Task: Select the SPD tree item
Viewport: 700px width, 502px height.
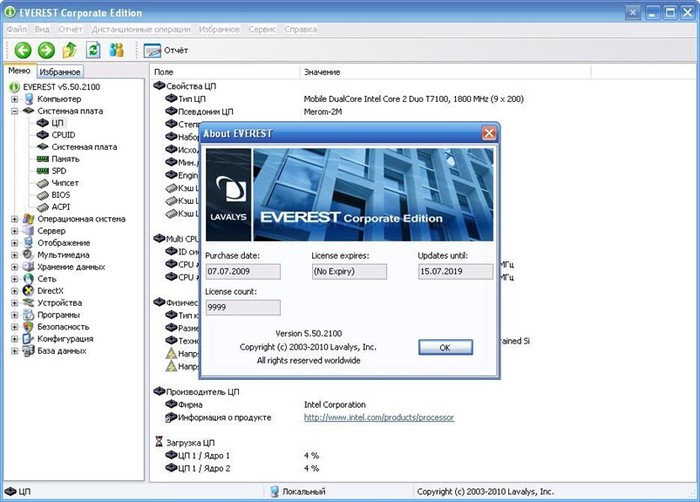Action: click(x=58, y=171)
